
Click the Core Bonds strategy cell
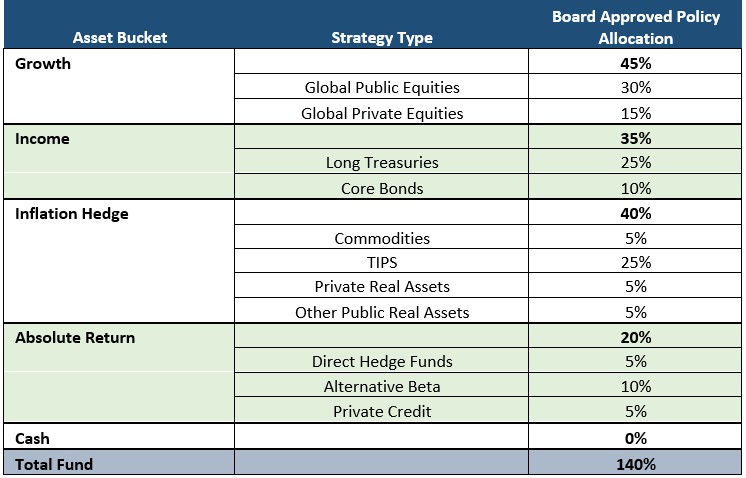382,187
